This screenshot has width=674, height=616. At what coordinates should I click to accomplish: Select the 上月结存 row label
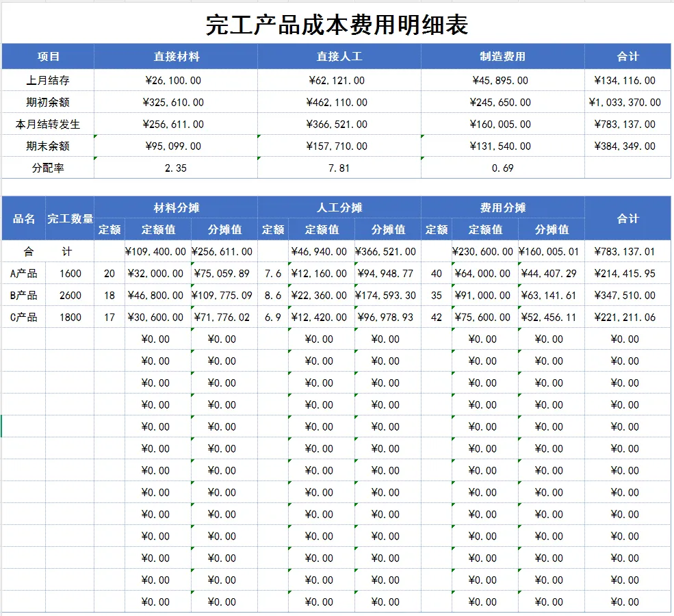coord(48,80)
